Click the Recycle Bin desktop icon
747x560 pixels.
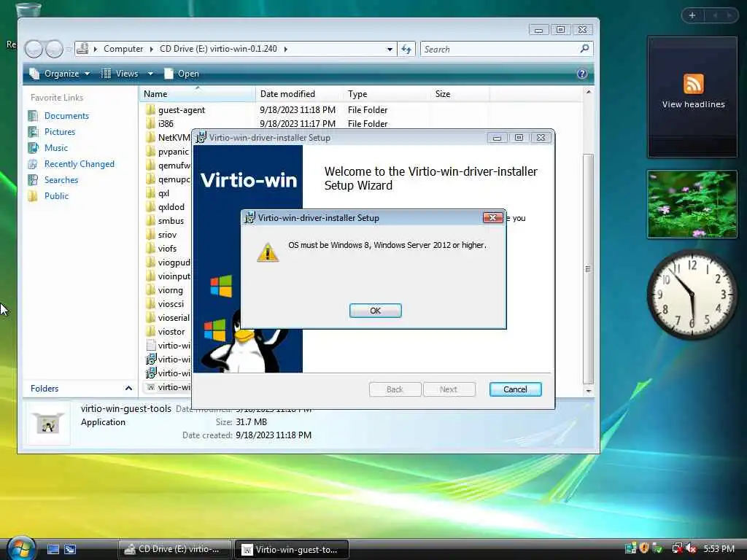[28, 9]
